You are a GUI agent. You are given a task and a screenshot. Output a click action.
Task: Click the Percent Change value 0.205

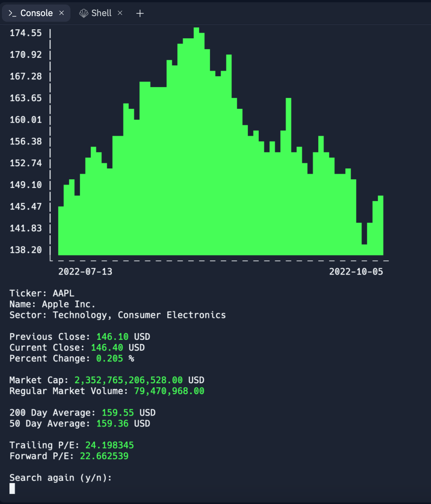(x=109, y=358)
